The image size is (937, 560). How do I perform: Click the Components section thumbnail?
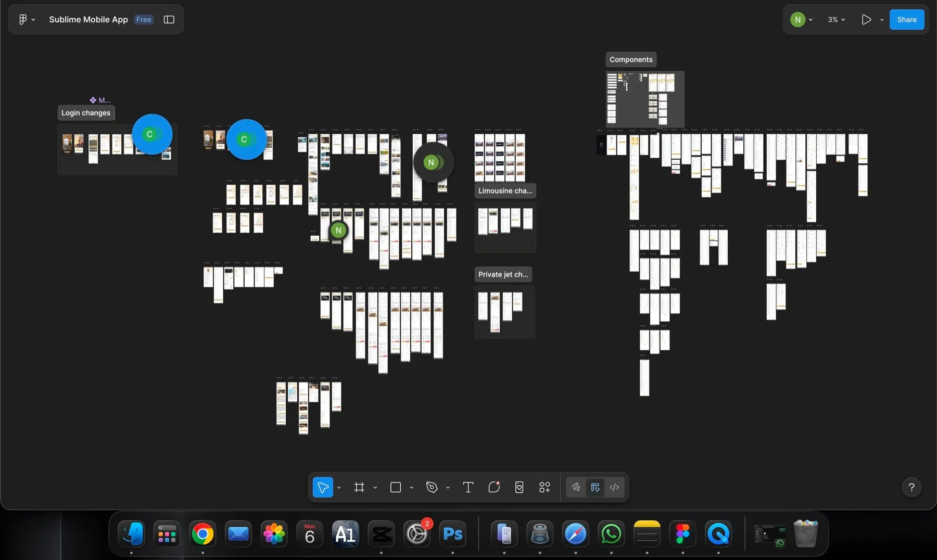click(645, 99)
